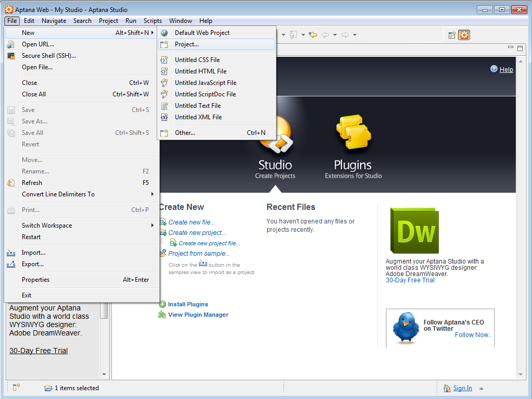The width and height of the screenshot is (532, 399).
Task: Click the Project from sample... link
Action: [x=199, y=254]
